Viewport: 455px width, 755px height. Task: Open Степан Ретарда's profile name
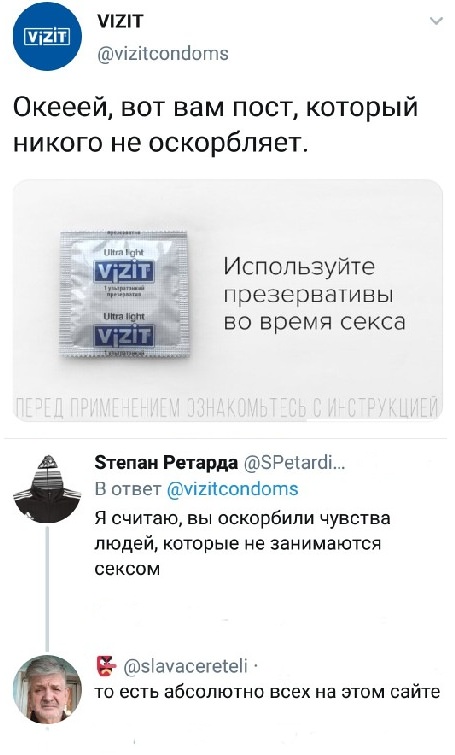(166, 463)
